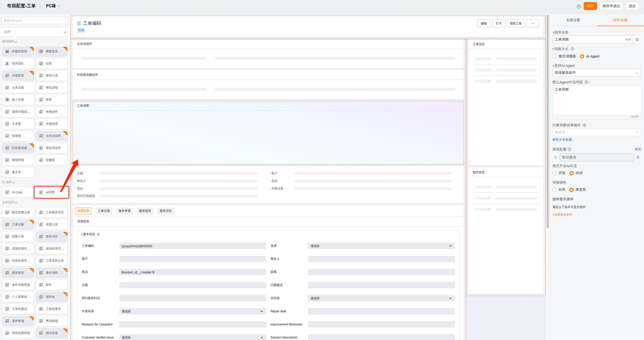Click the multilingual globe icon beside 组件名称 field
The image size is (644, 340).
coord(637,39)
